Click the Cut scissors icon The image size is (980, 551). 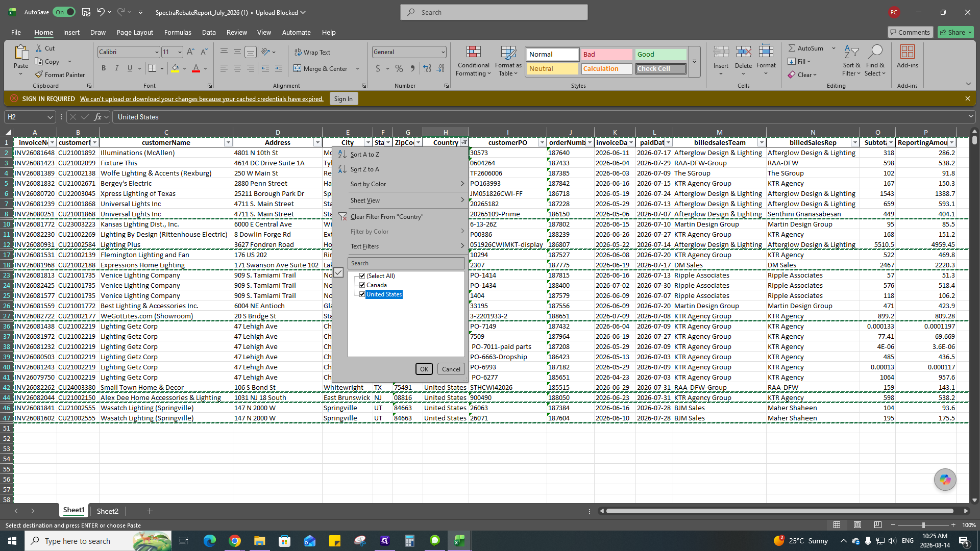[39, 48]
